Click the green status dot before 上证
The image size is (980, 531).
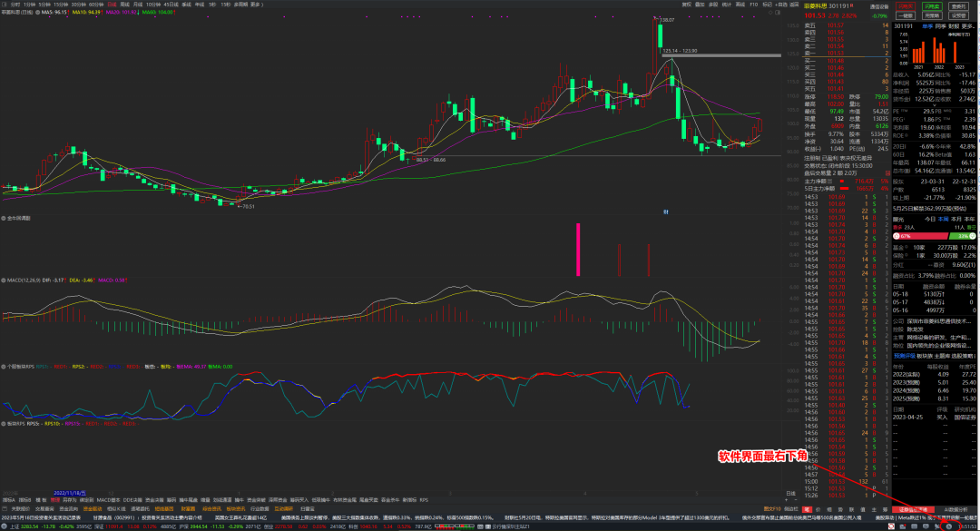pos(5,526)
